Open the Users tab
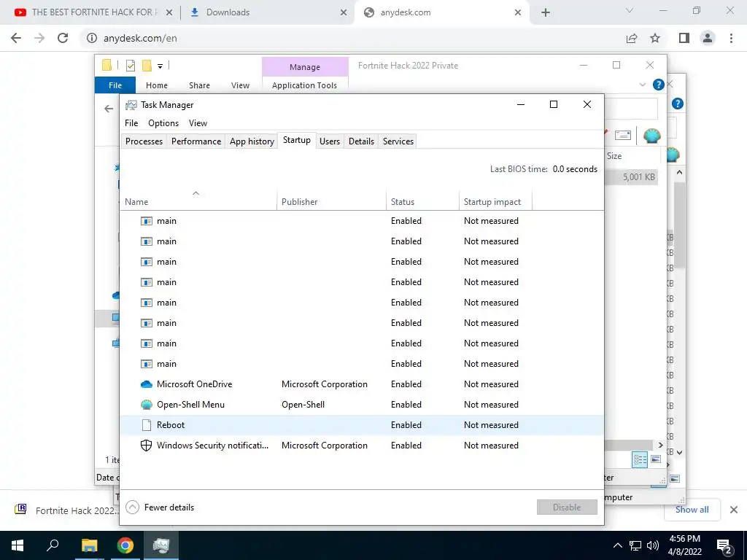The height and width of the screenshot is (560, 747). coord(330,141)
